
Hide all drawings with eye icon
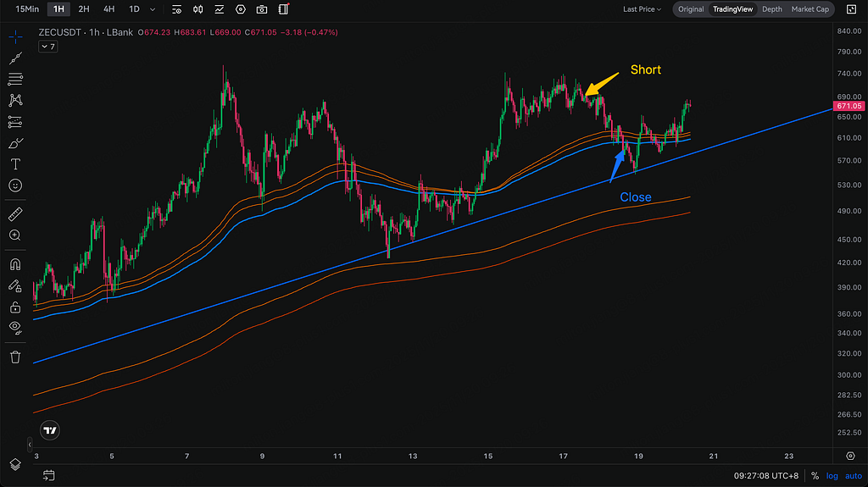(x=15, y=328)
